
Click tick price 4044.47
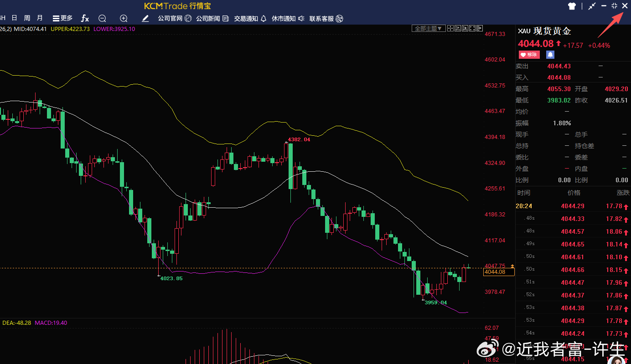pyautogui.click(x=573, y=282)
